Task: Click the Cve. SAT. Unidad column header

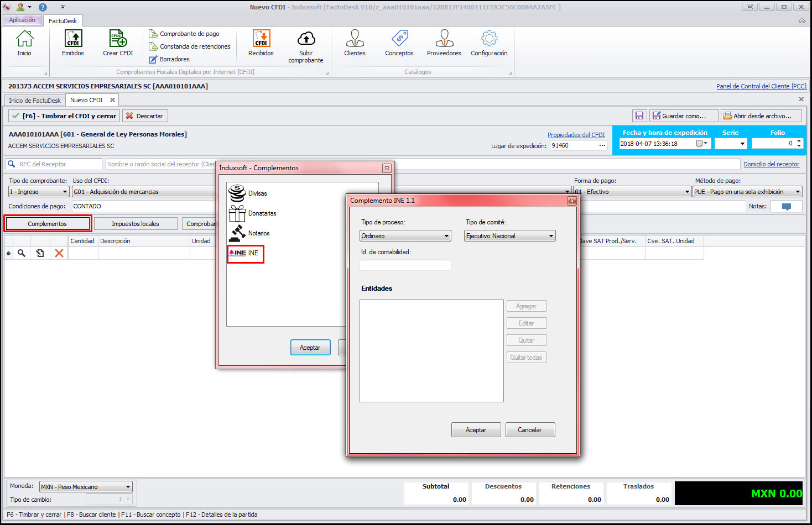Action: [x=674, y=241]
